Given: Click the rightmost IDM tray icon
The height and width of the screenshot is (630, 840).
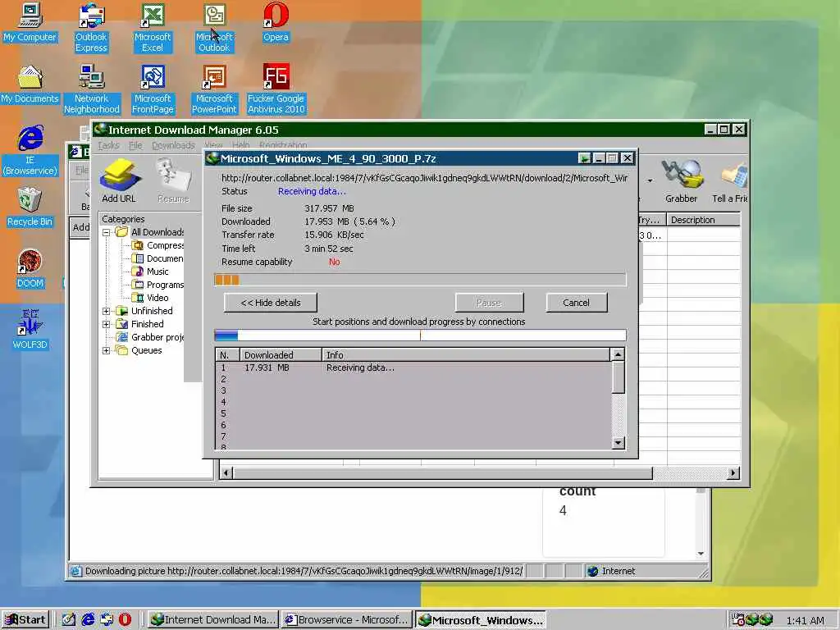Looking at the screenshot, I should pyautogui.click(x=766, y=620).
